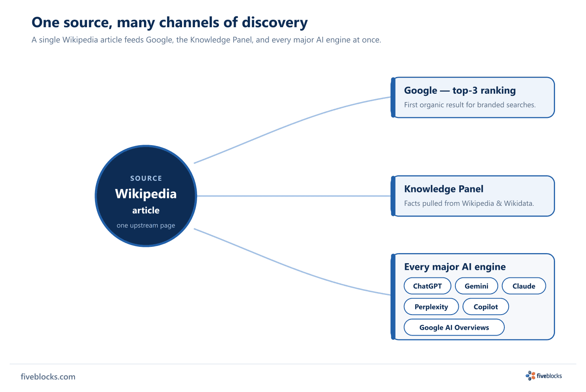Select the Claude pill
Screen dimensions: 586x392
click(x=524, y=286)
